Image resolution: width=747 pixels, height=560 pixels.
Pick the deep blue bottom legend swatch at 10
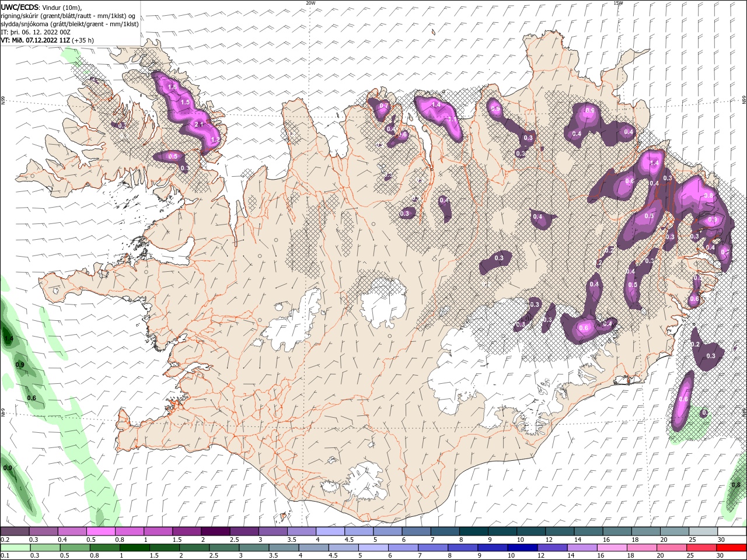pos(523,548)
